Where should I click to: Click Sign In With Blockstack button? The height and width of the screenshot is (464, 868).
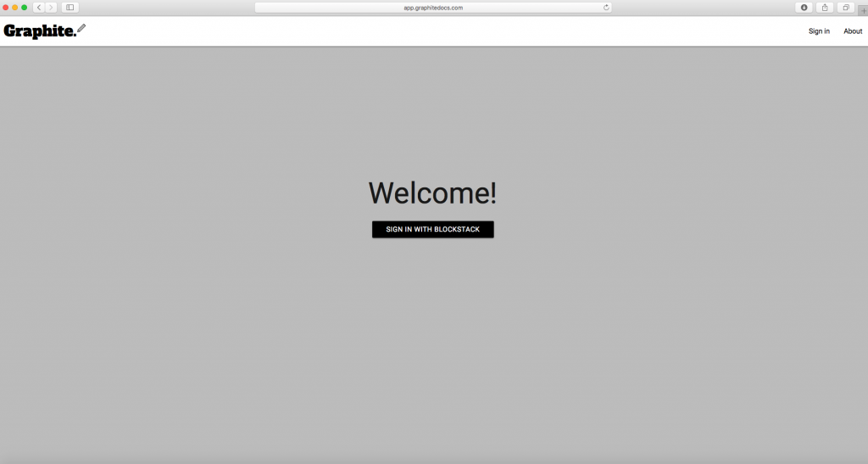coord(433,229)
